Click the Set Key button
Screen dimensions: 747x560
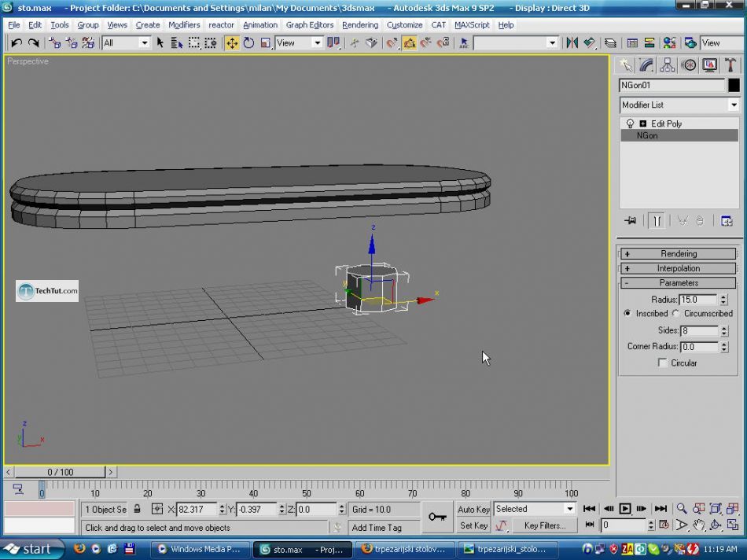pyautogui.click(x=473, y=525)
